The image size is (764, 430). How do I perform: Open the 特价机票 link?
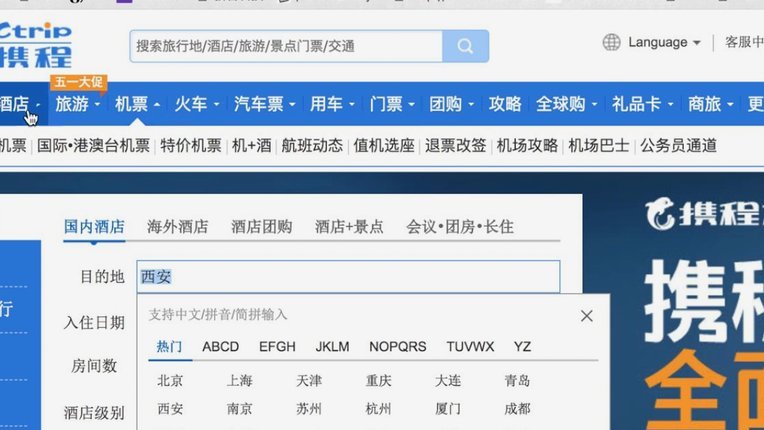[191, 146]
